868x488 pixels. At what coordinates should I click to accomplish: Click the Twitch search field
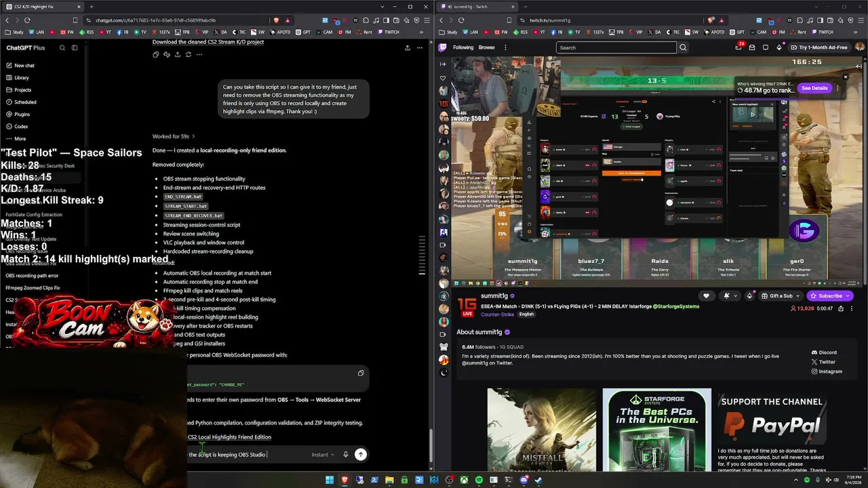tap(616, 47)
